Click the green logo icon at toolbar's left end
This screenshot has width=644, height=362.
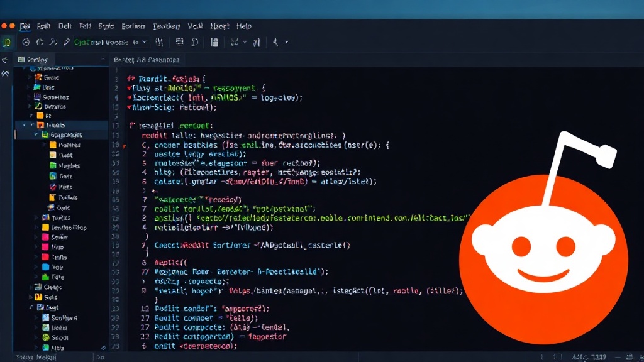pos(7,42)
